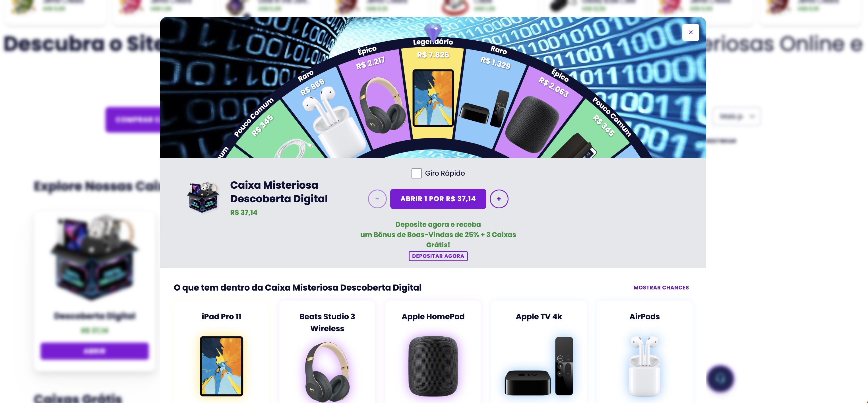Select the AirPods product image
The width and height of the screenshot is (868, 403).
[x=644, y=366]
